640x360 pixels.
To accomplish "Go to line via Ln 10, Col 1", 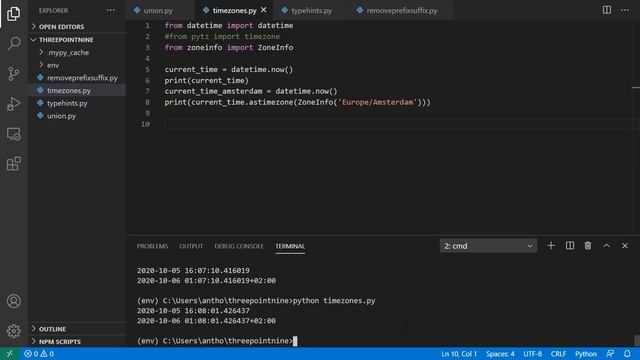I will coord(459,353).
